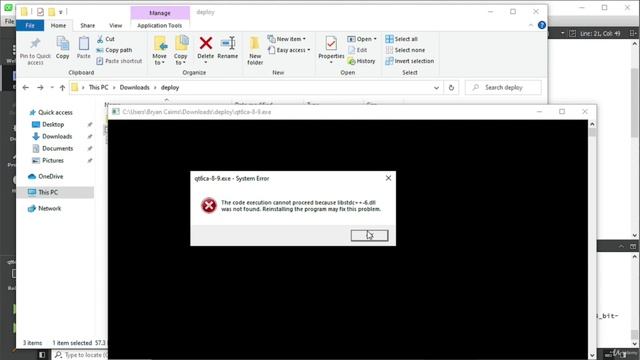Create a New folder
Screen dimensions: 640x360
click(x=255, y=51)
